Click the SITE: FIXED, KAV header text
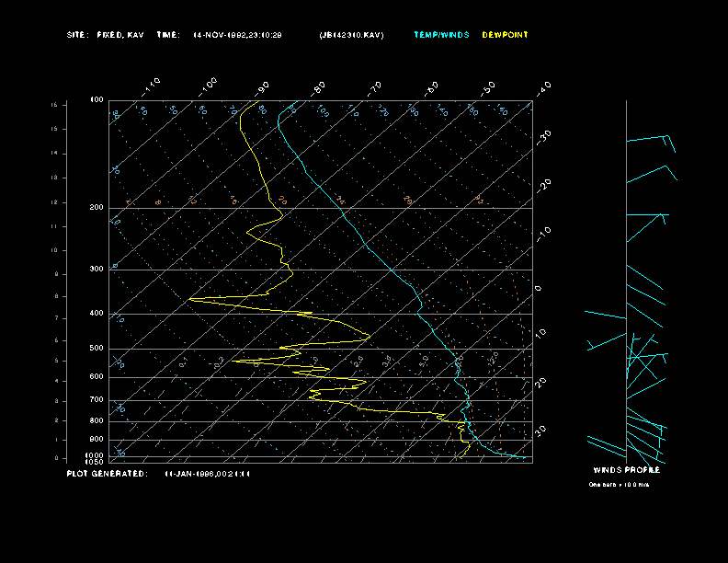Viewport: 728px width, 563px height. [105, 35]
